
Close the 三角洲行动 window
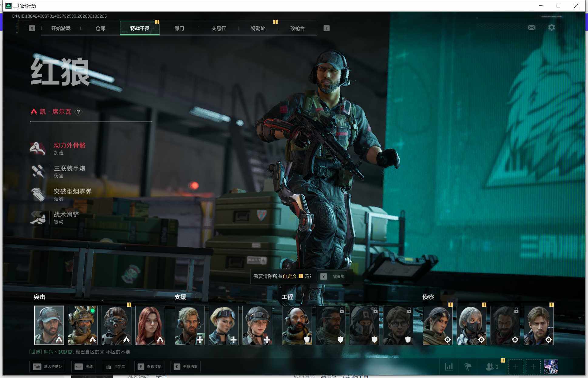coord(576,6)
